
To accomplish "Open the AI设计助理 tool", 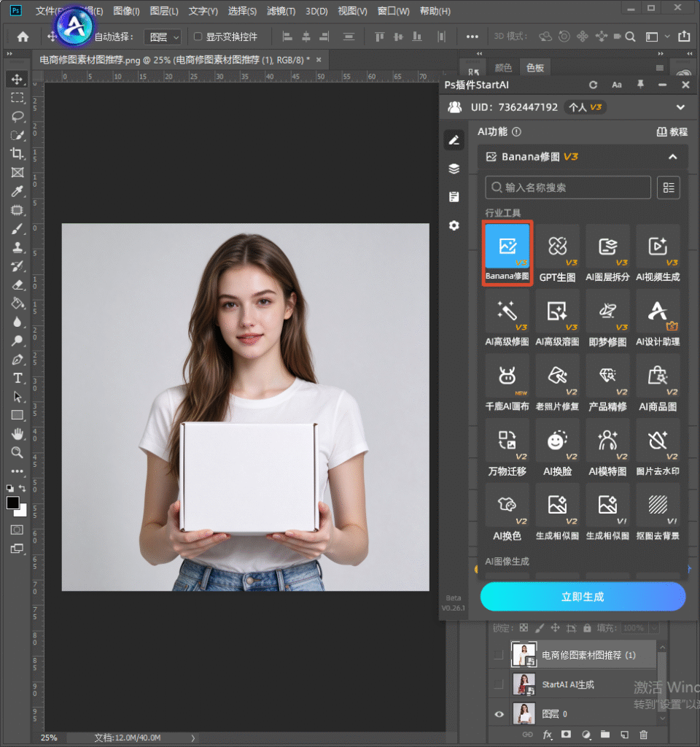I will click(x=658, y=318).
